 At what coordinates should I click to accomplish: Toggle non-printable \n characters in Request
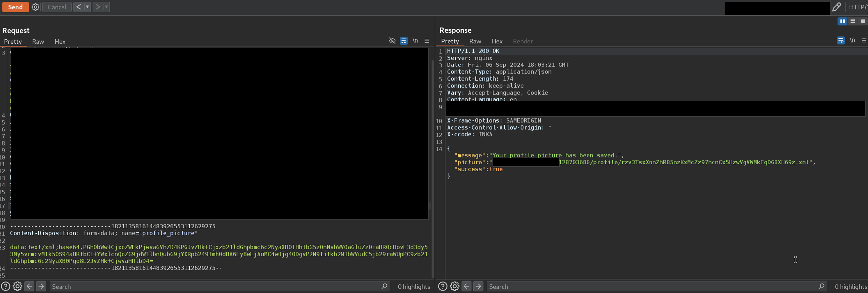pyautogui.click(x=415, y=41)
